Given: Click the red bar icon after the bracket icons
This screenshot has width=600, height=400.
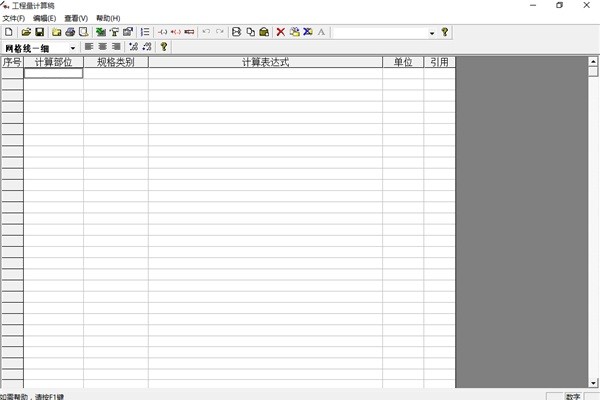Looking at the screenshot, I should click(189, 32).
